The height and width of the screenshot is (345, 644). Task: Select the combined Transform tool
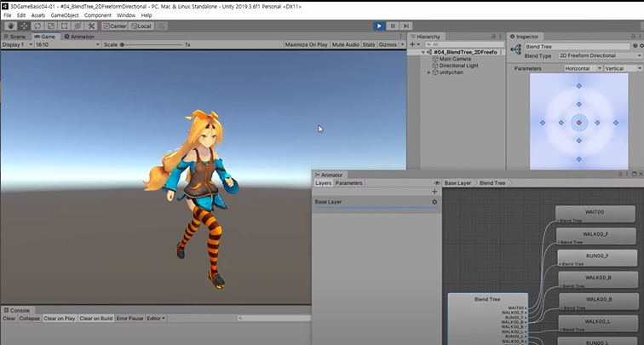point(78,26)
